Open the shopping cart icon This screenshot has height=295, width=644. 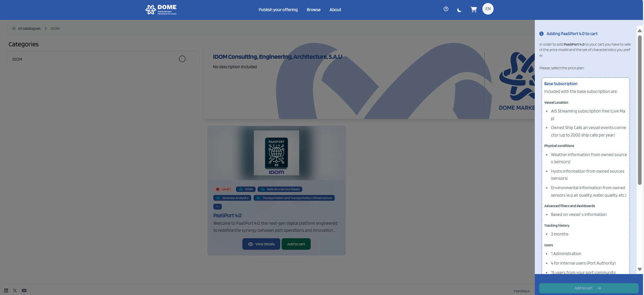(474, 9)
